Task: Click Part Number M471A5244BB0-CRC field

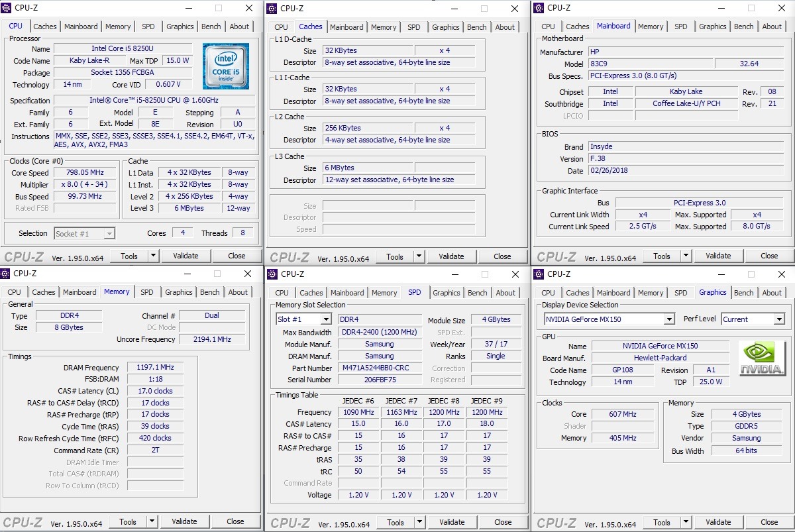Action: point(380,368)
